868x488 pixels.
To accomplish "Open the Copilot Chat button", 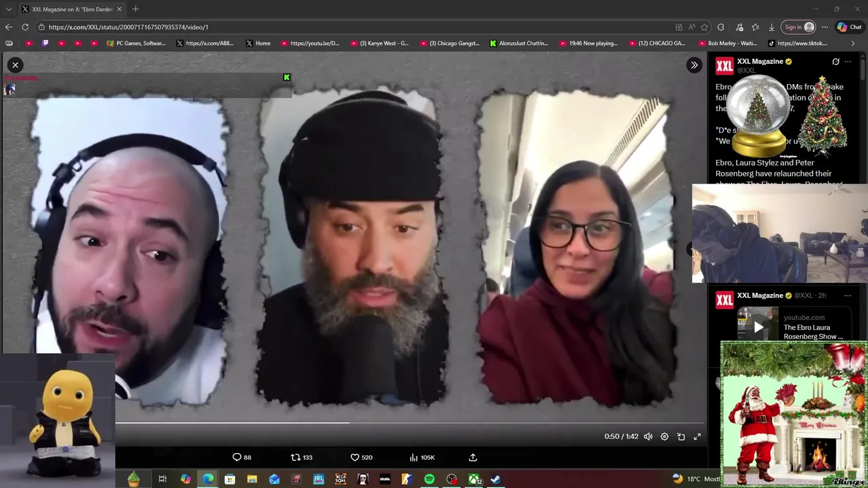I will point(850,27).
